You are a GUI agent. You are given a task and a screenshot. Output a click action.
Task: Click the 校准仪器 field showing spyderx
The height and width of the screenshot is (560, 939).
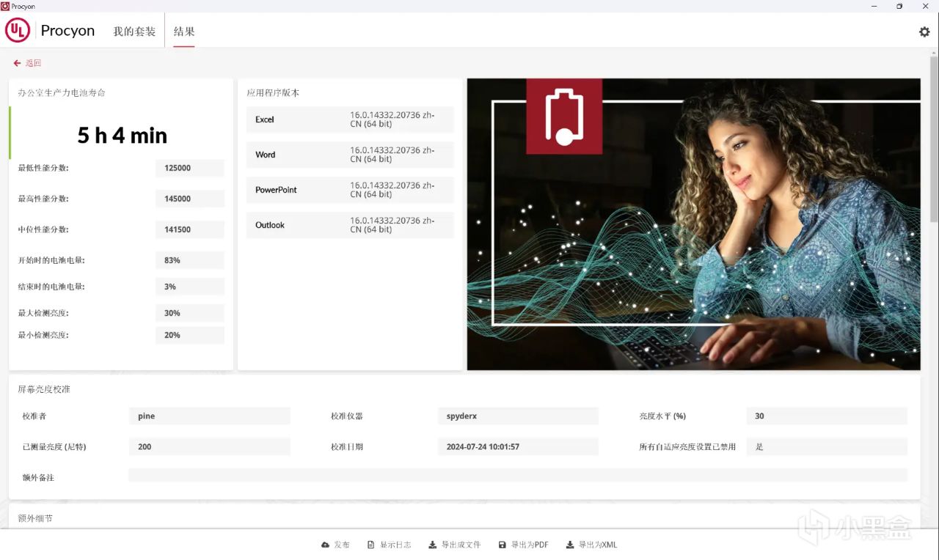[x=518, y=416]
